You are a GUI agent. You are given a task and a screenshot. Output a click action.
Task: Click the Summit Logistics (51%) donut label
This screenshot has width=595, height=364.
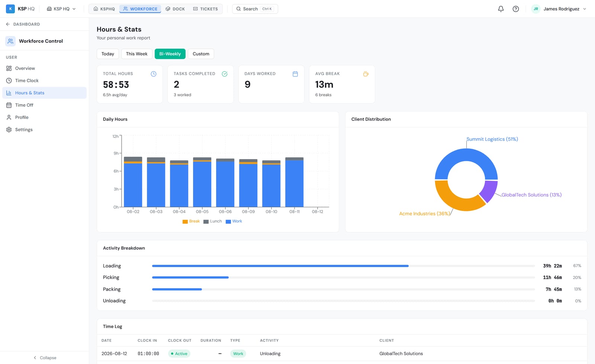(x=492, y=139)
